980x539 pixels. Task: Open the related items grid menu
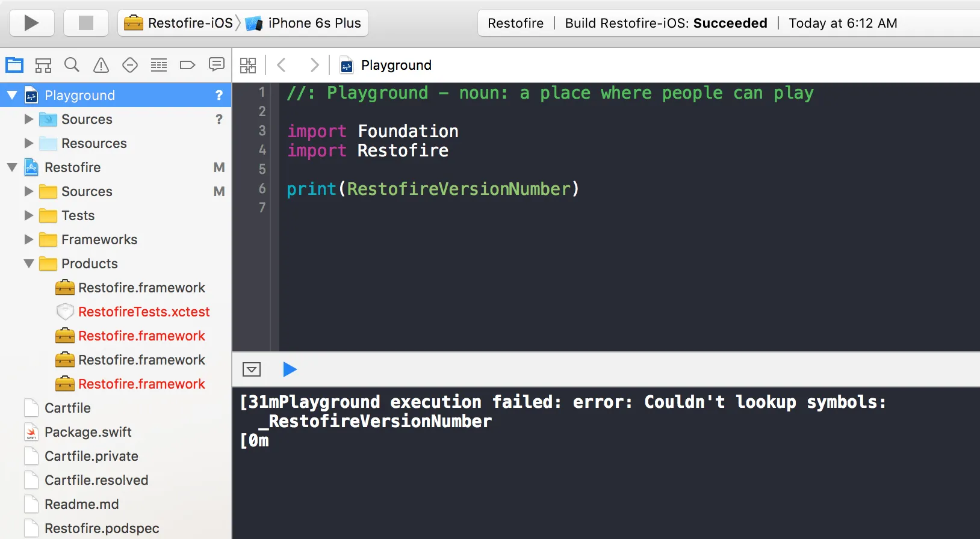(248, 65)
